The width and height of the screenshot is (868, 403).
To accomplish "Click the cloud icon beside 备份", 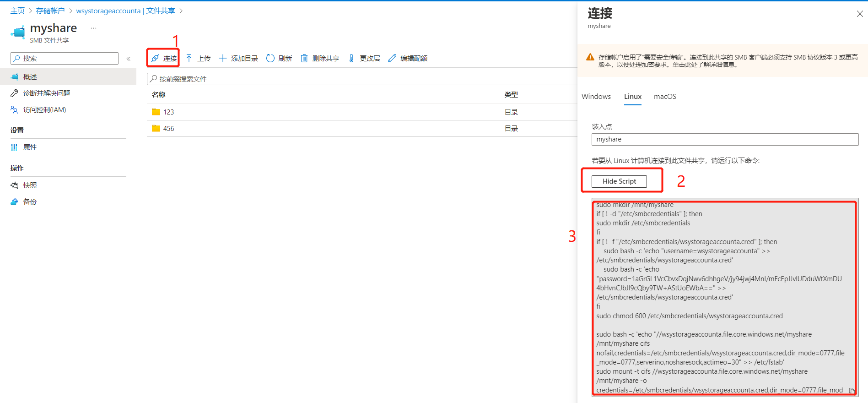I will tap(14, 201).
